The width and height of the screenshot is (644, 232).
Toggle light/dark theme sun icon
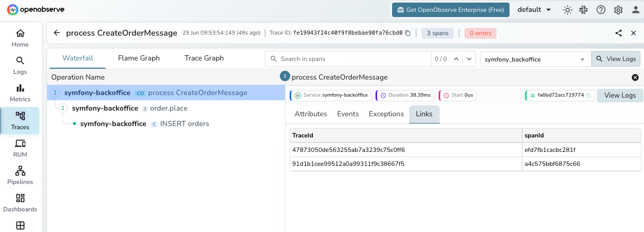point(568,10)
